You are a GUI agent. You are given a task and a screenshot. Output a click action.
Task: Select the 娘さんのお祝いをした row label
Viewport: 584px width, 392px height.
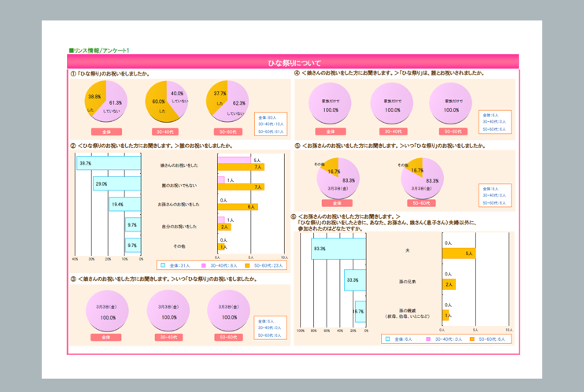pos(179,165)
